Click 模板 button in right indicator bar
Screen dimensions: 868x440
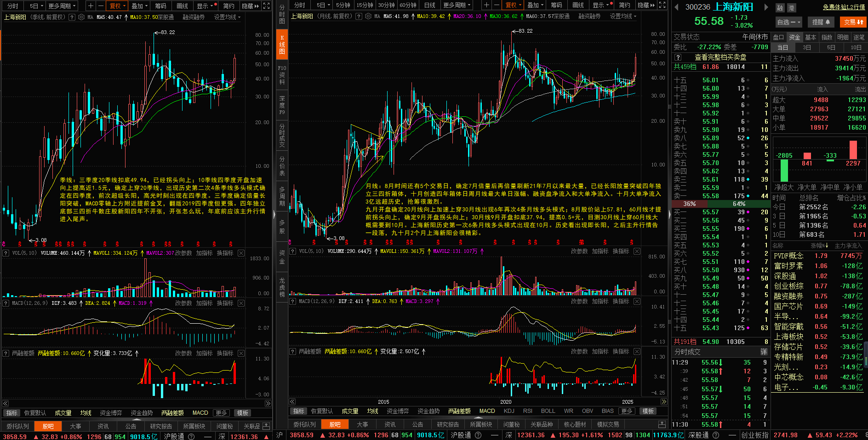point(648,411)
